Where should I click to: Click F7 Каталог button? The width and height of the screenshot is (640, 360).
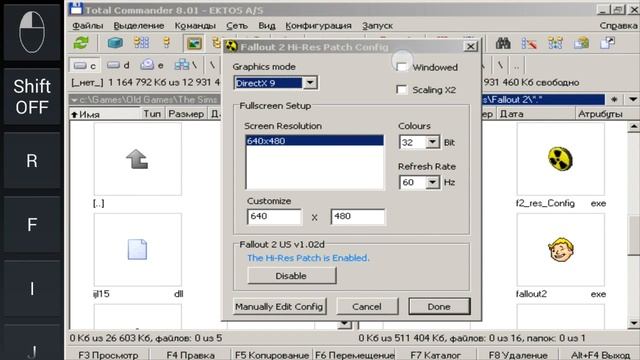[436, 355]
